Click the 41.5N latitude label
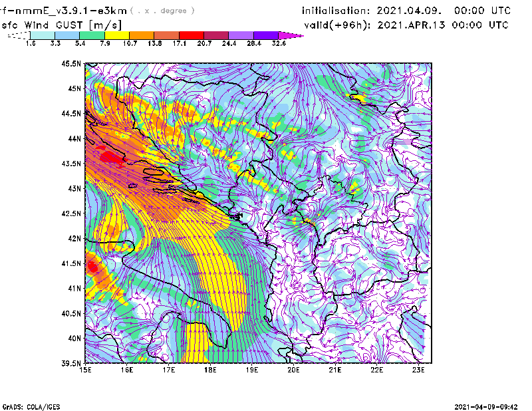Viewport: 532px width, 411px height. click(71, 263)
